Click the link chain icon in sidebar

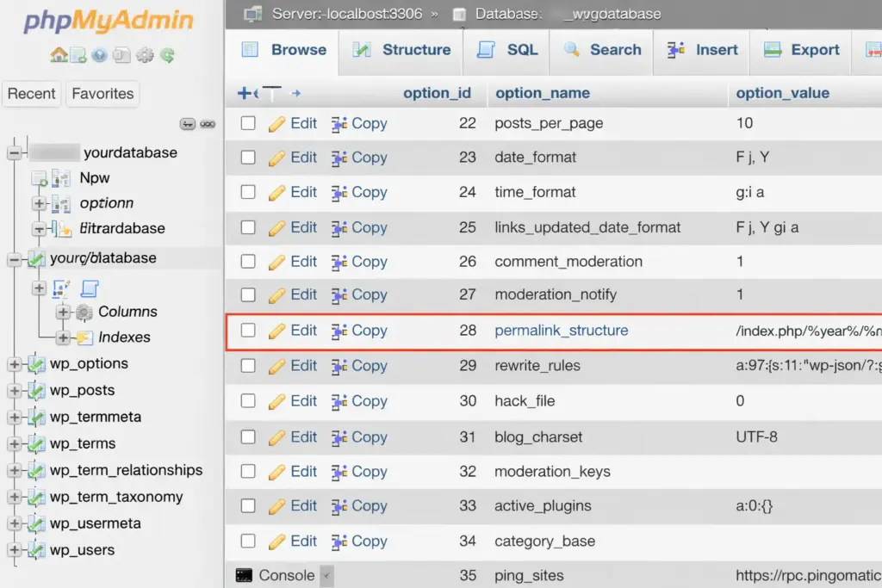208,124
